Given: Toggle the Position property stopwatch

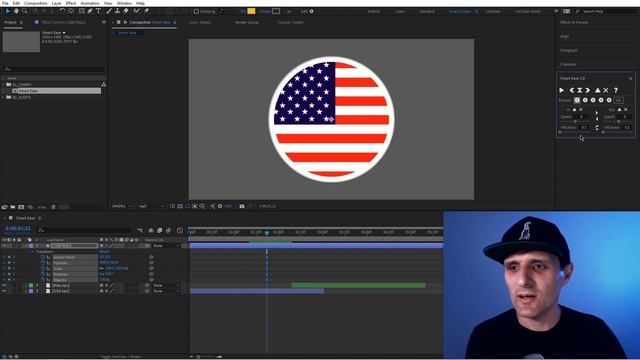Looking at the screenshot, I should (42, 263).
